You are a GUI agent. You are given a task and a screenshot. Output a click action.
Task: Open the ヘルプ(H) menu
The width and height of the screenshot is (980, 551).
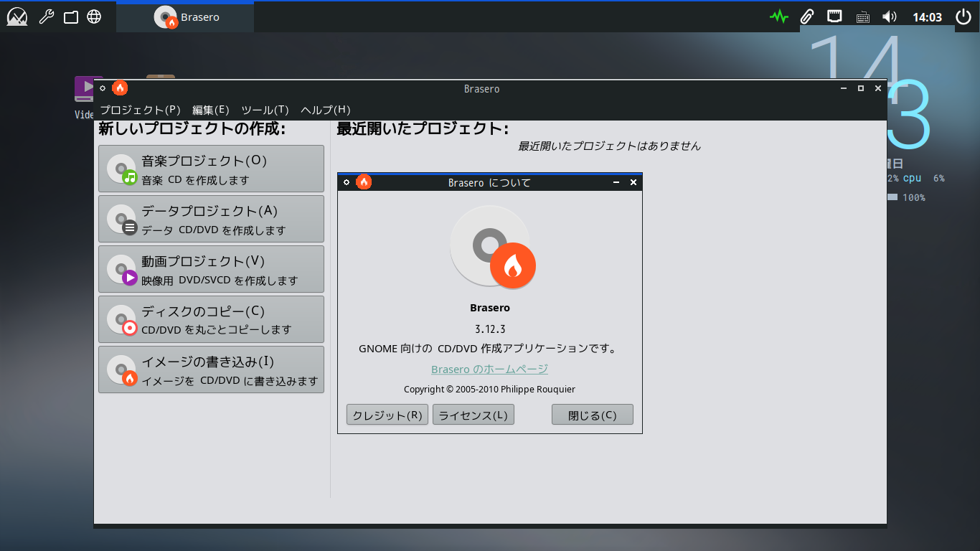pyautogui.click(x=325, y=110)
